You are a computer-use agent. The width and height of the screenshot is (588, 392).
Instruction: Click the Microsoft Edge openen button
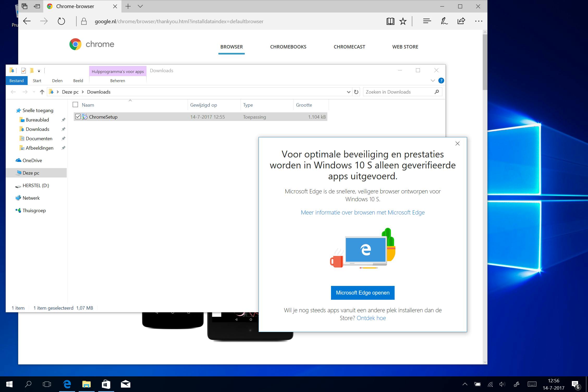pyautogui.click(x=363, y=293)
